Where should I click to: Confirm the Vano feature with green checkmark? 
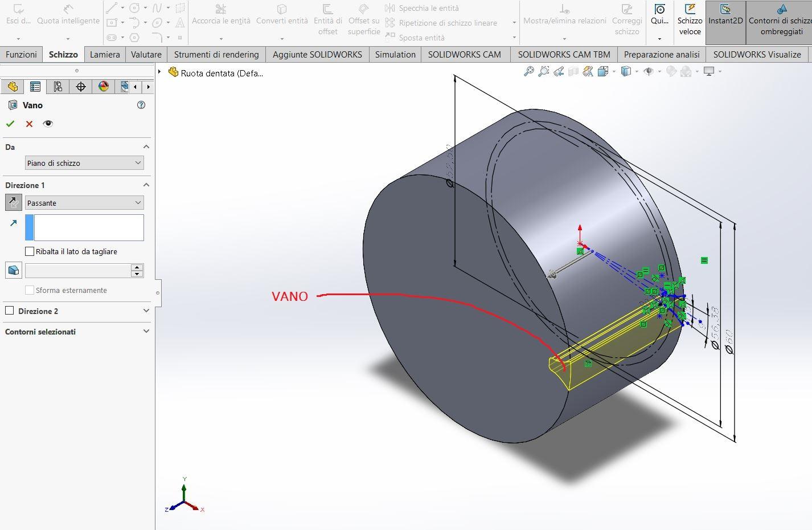(10, 124)
